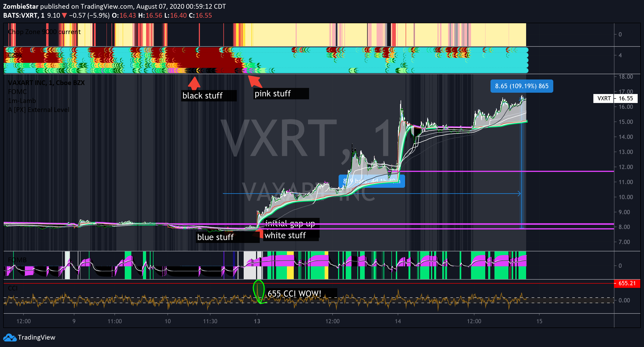
Task: Click the 'Chop Zone 9000 current' indicator title
Action: [44, 32]
